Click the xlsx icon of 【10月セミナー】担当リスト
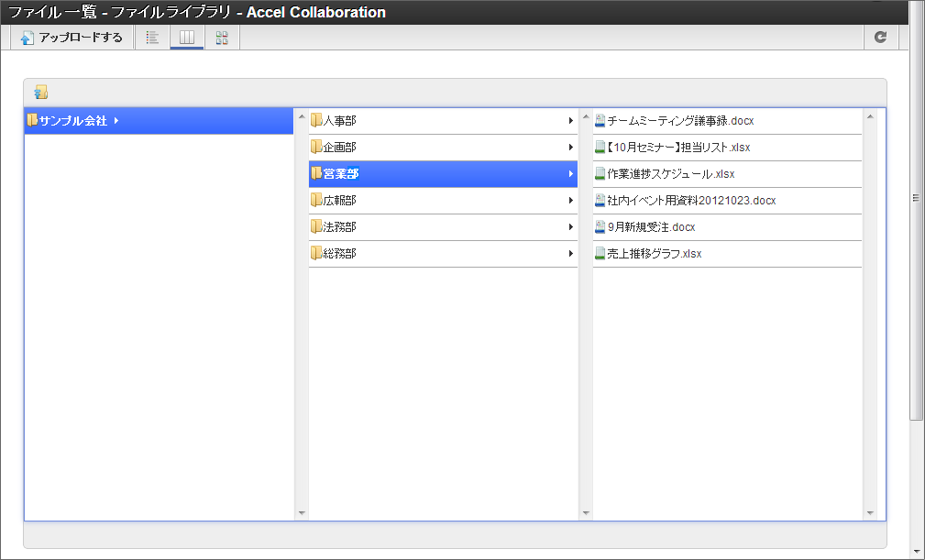Image resolution: width=925 pixels, height=560 pixels. [x=600, y=148]
